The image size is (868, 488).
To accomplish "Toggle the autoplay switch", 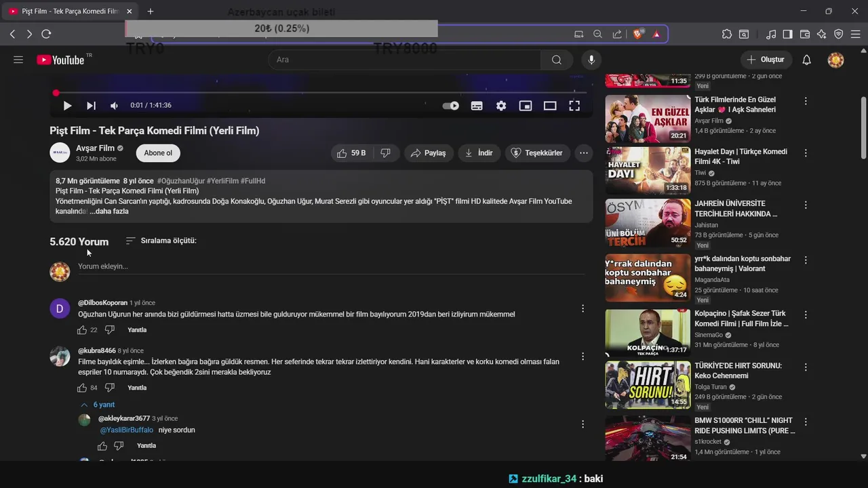I will tap(451, 106).
